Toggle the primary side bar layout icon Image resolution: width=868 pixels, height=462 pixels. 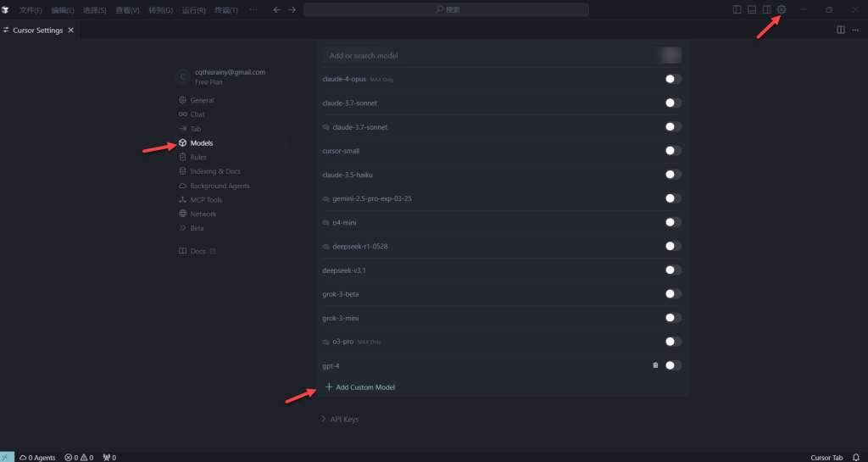click(737, 9)
